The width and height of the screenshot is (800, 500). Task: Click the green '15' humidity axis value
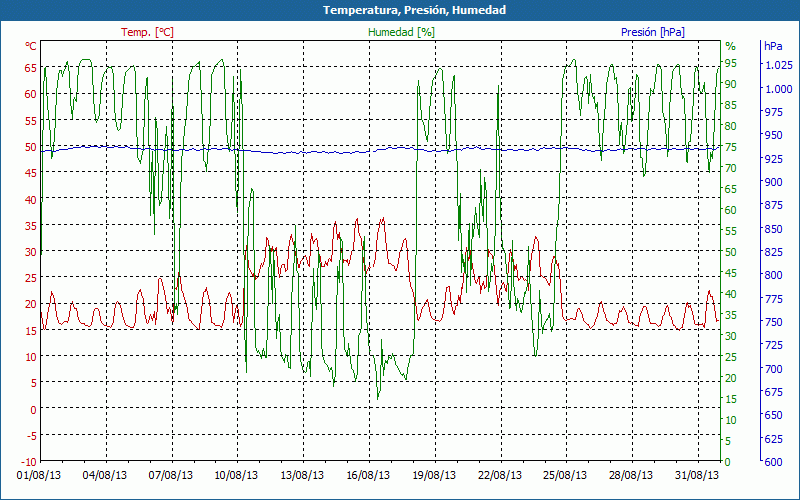coord(731,399)
